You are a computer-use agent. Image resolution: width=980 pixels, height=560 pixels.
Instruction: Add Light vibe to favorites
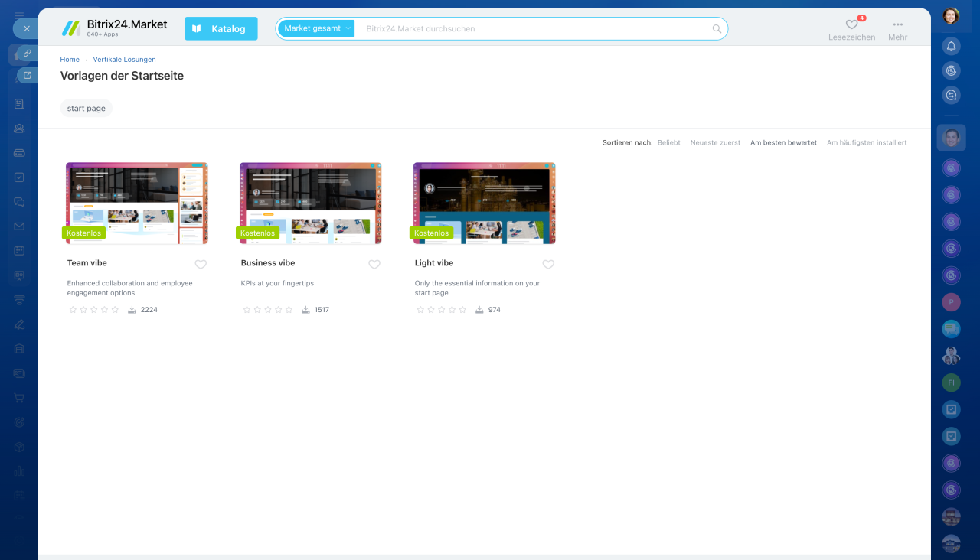[548, 265]
